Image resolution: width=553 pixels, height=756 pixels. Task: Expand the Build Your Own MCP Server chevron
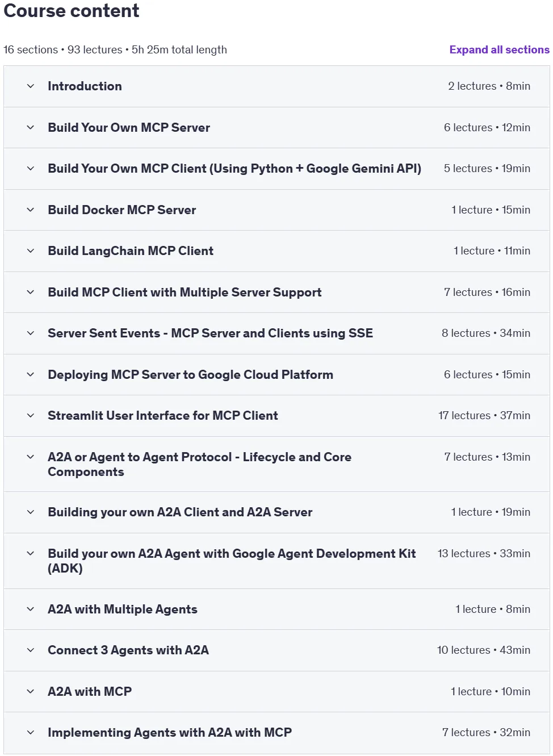[31, 128]
